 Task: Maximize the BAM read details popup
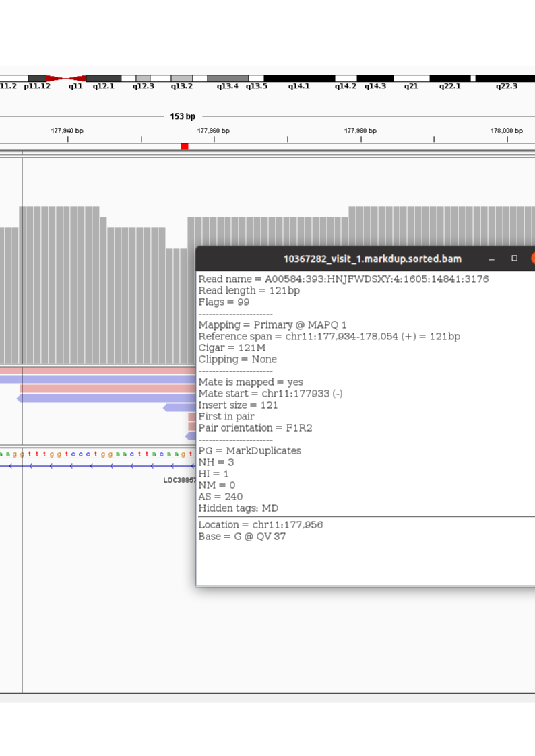tap(514, 259)
